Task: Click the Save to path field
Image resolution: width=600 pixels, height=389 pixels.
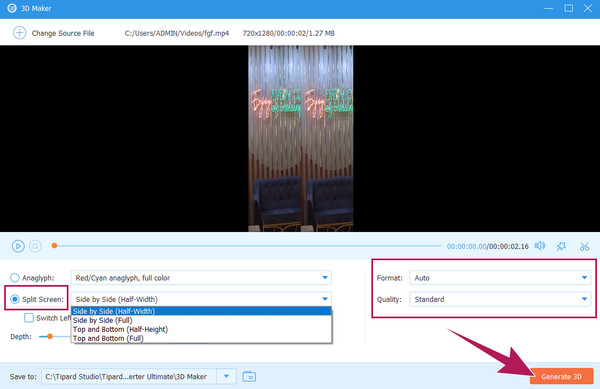Action: 129,376
